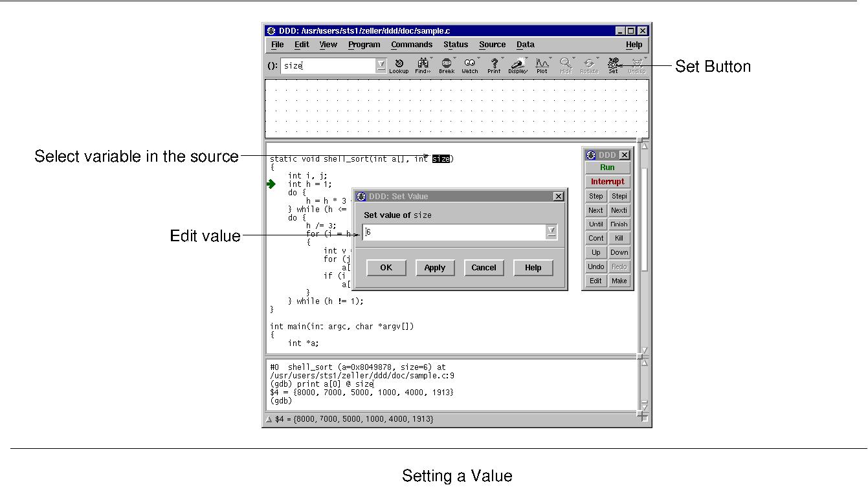Click Cont in the command tool

596,239
